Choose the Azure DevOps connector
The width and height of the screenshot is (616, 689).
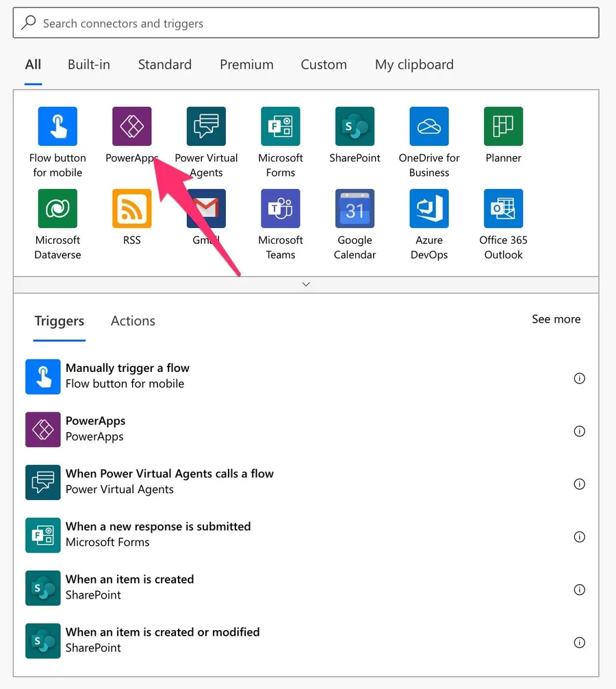click(x=429, y=209)
